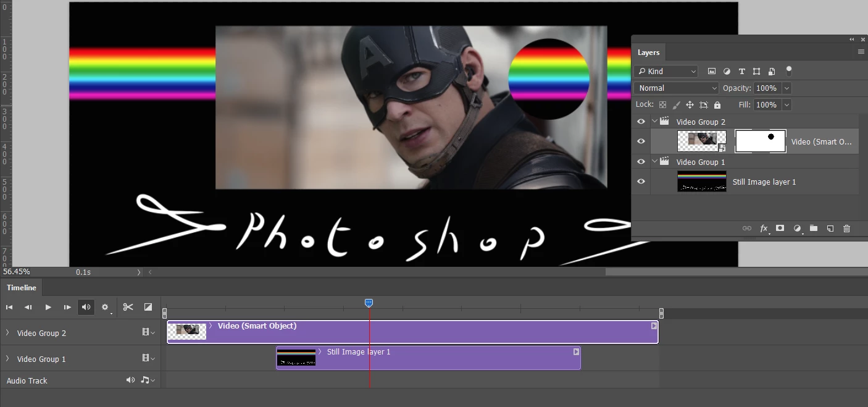Select Still Image layer 1 clip in timeline
The width and height of the screenshot is (868, 407).
coord(428,358)
